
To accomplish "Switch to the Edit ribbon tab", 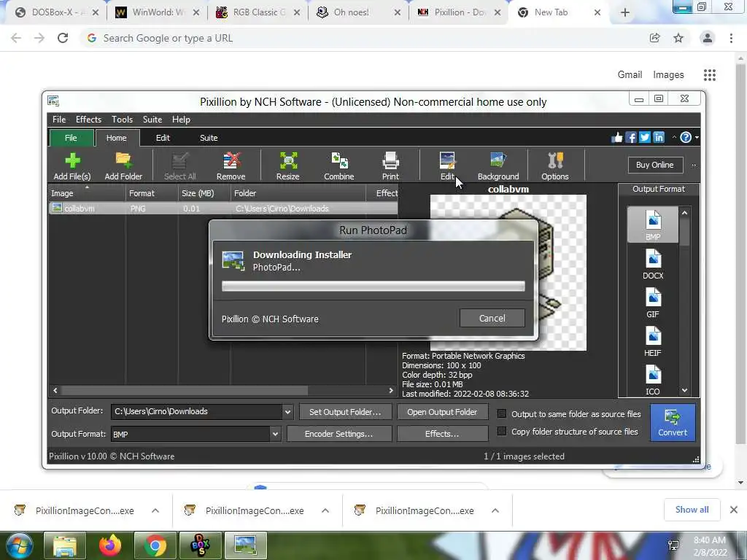I will click(163, 138).
